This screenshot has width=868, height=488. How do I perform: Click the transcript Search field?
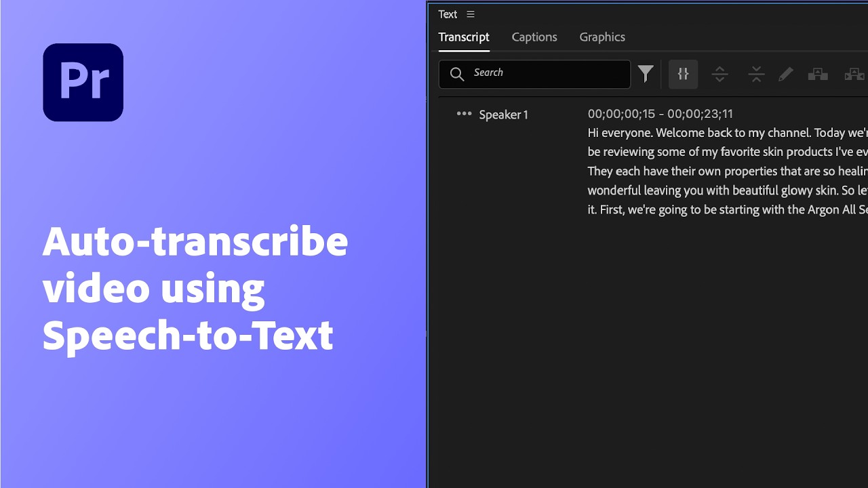point(534,74)
